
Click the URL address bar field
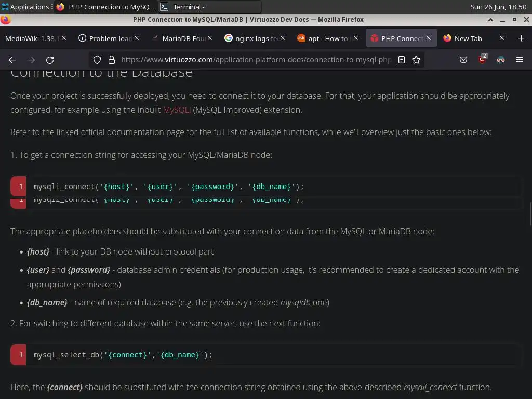click(x=256, y=60)
